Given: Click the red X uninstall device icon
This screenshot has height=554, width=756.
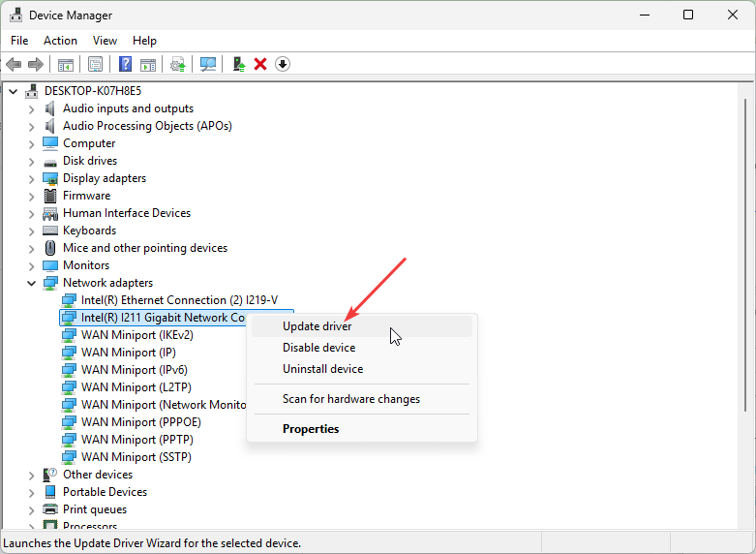Looking at the screenshot, I should [x=260, y=64].
